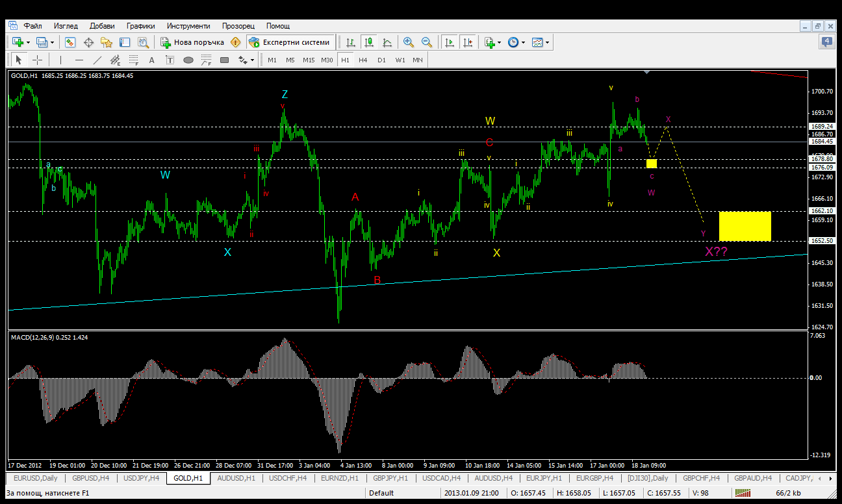Select the equidistant channel tool
Viewport: 842px width, 504px height.
[x=116, y=60]
